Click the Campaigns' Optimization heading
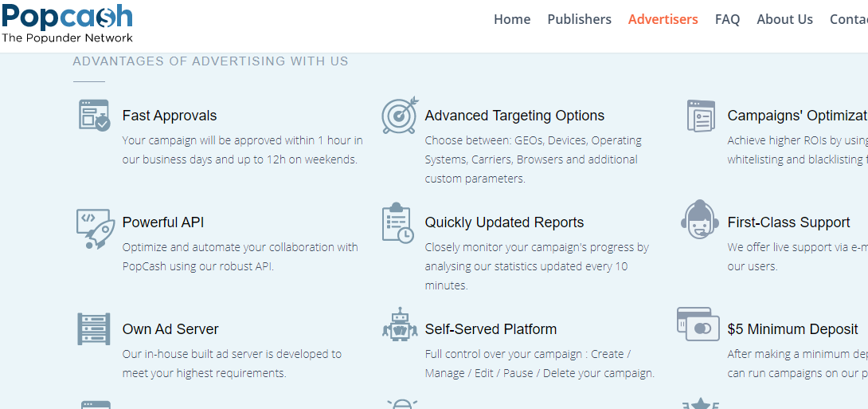The height and width of the screenshot is (409, 868). (798, 116)
